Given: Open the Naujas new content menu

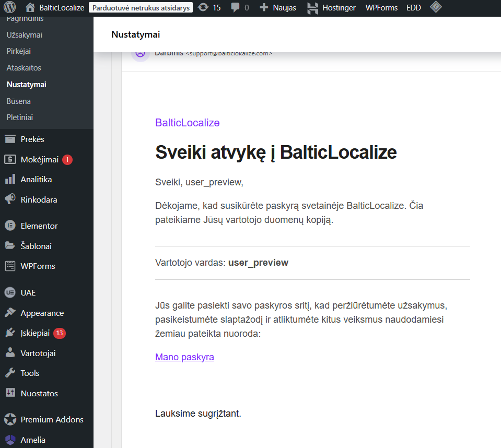Looking at the screenshot, I should [278, 8].
